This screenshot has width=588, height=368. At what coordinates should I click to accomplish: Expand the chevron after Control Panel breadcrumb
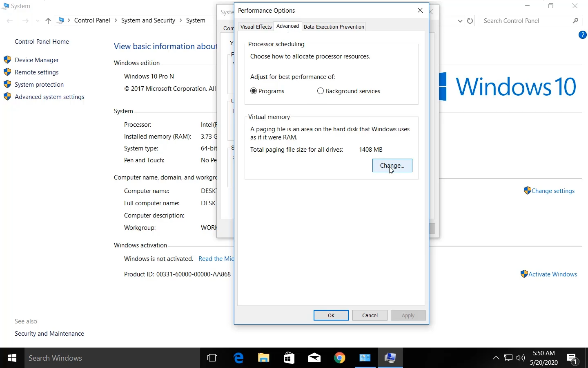coord(116,20)
